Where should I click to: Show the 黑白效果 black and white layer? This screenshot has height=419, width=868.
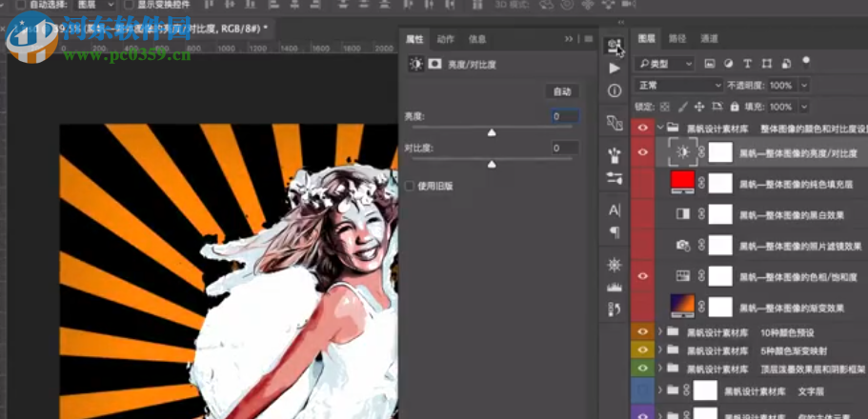[x=643, y=214]
